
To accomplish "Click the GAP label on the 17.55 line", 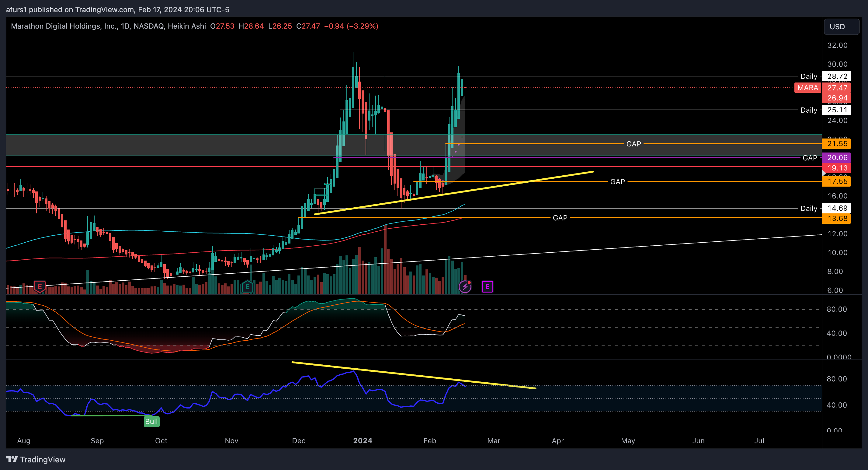I will coord(617,182).
